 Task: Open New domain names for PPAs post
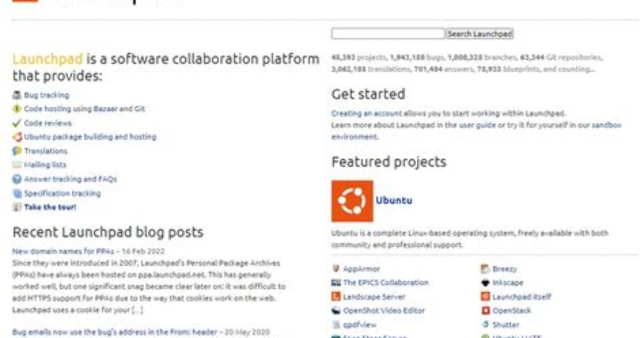[63, 251]
